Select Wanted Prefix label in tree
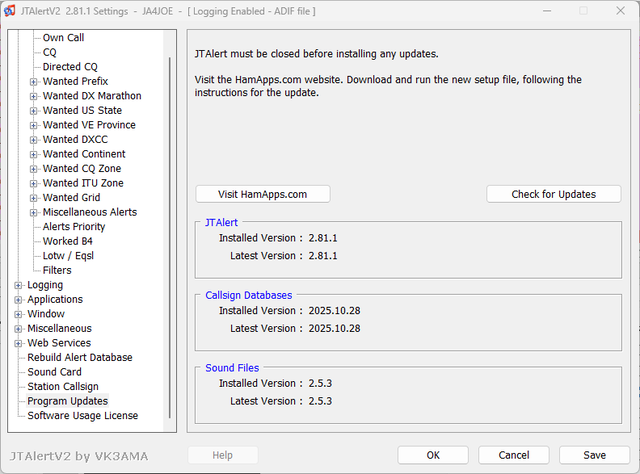The width and height of the screenshot is (640, 474). tap(76, 81)
